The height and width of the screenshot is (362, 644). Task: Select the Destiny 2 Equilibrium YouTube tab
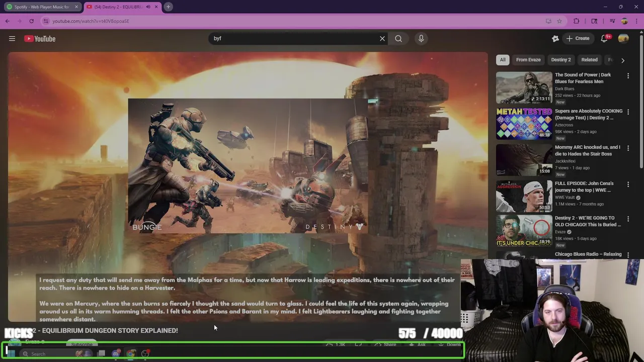[123, 7]
